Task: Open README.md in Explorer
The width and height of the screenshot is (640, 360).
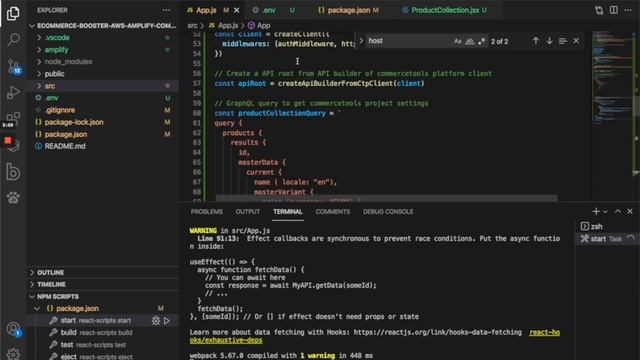Action: (x=103, y=146)
